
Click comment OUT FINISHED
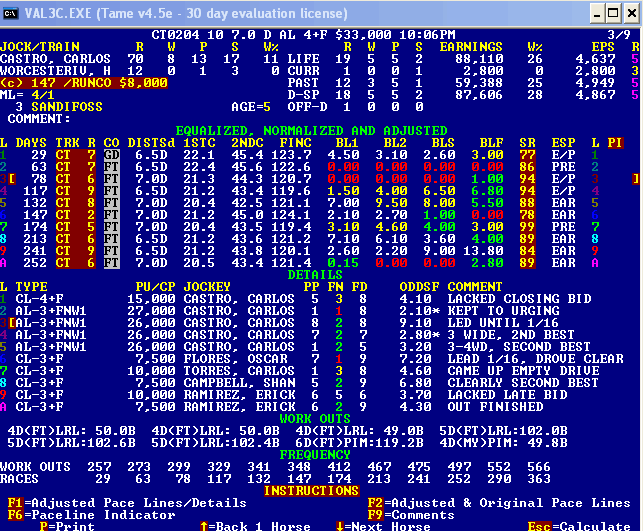point(495,407)
